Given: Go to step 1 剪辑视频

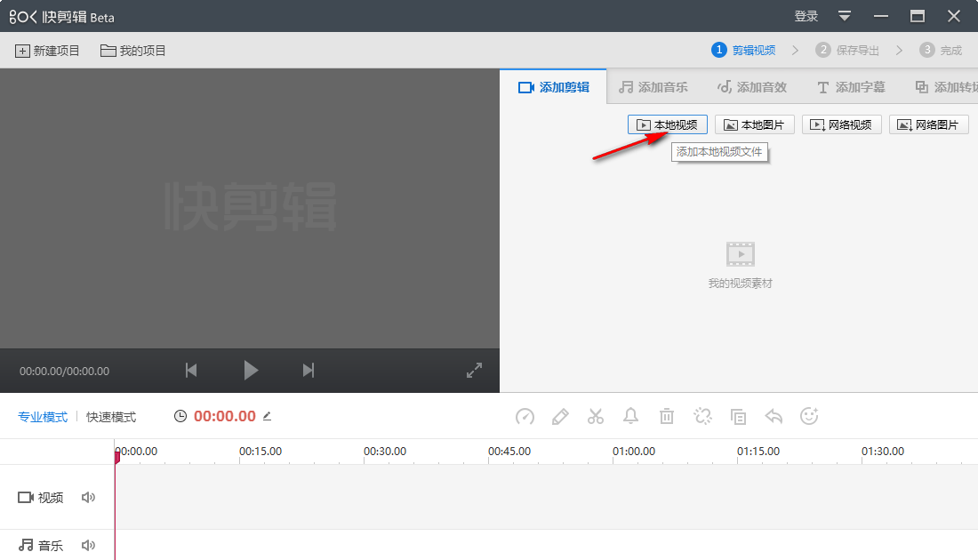Looking at the screenshot, I should (x=743, y=50).
